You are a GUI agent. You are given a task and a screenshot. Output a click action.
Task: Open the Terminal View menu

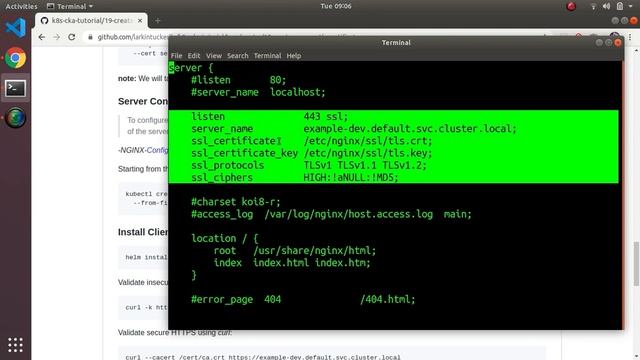pos(213,56)
